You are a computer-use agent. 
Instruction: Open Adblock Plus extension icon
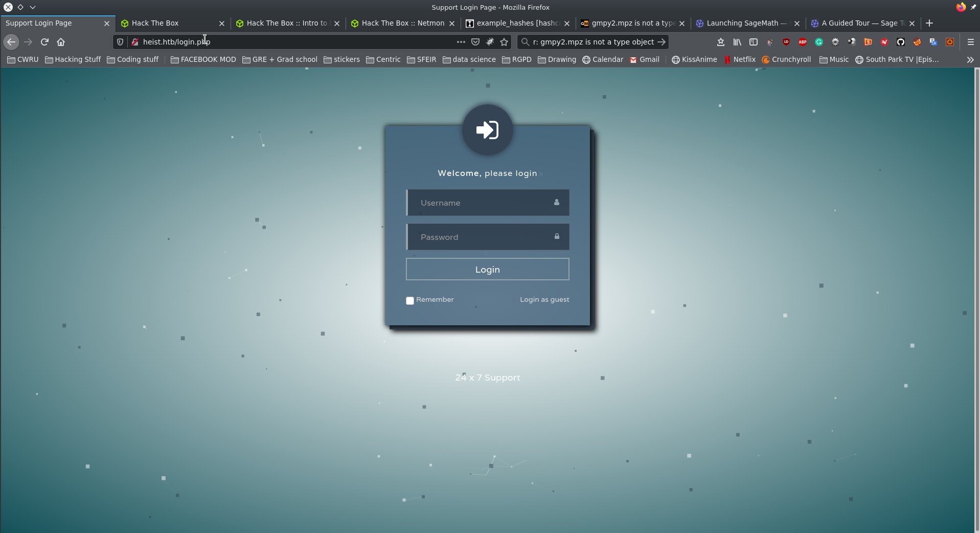point(803,42)
